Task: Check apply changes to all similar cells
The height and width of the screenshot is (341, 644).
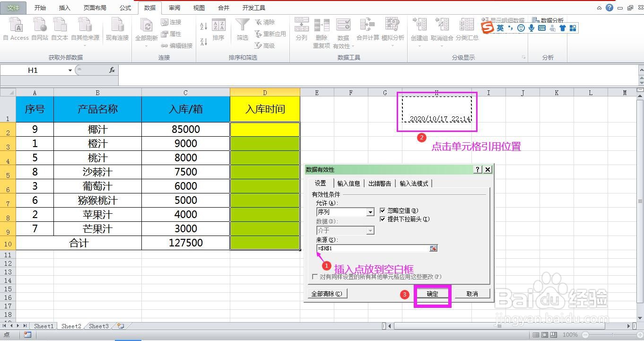Action: click(x=315, y=278)
